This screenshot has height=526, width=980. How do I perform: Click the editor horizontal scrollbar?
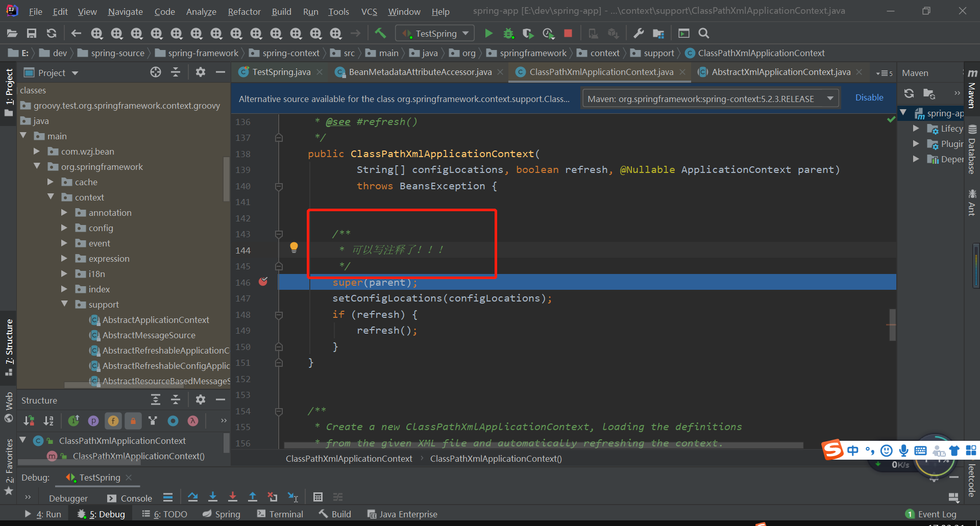543,445
